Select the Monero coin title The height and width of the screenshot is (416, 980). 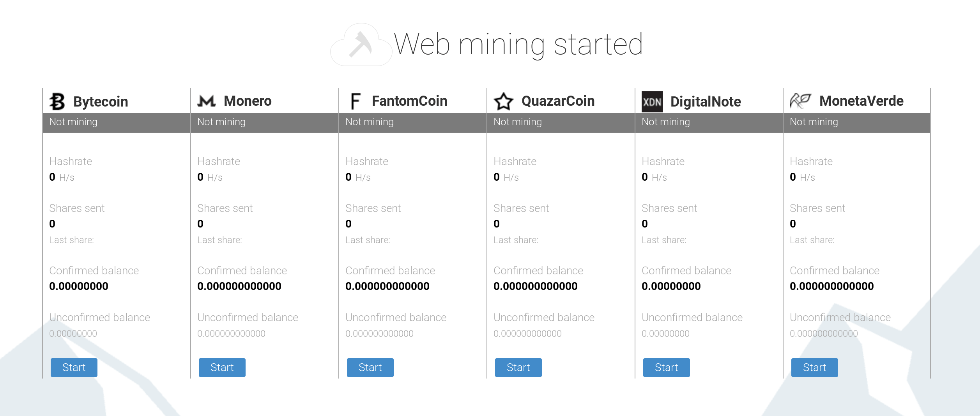pyautogui.click(x=248, y=101)
